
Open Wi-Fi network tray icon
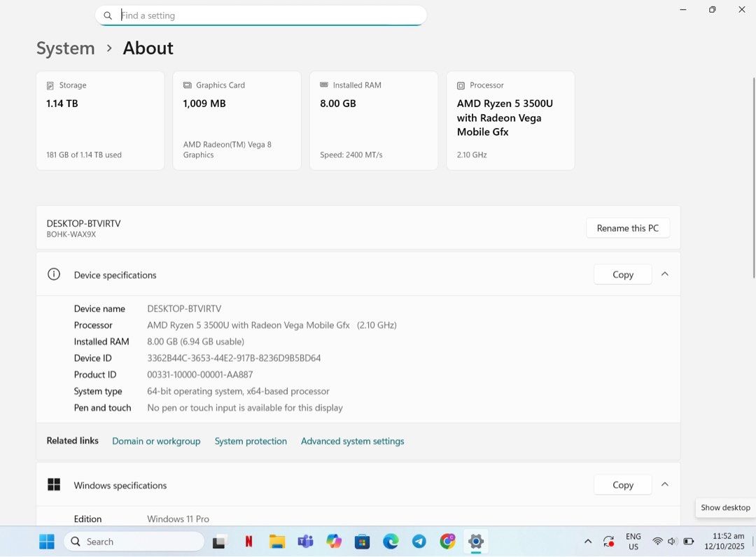tap(657, 542)
